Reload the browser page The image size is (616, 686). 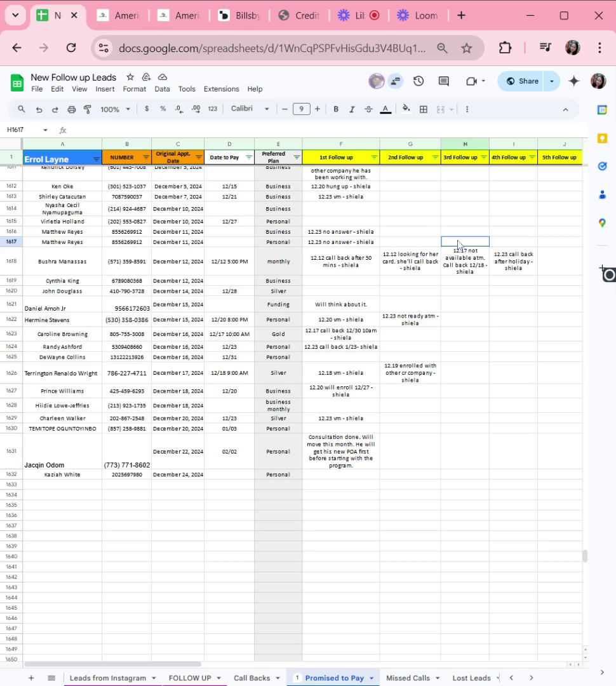[71, 48]
